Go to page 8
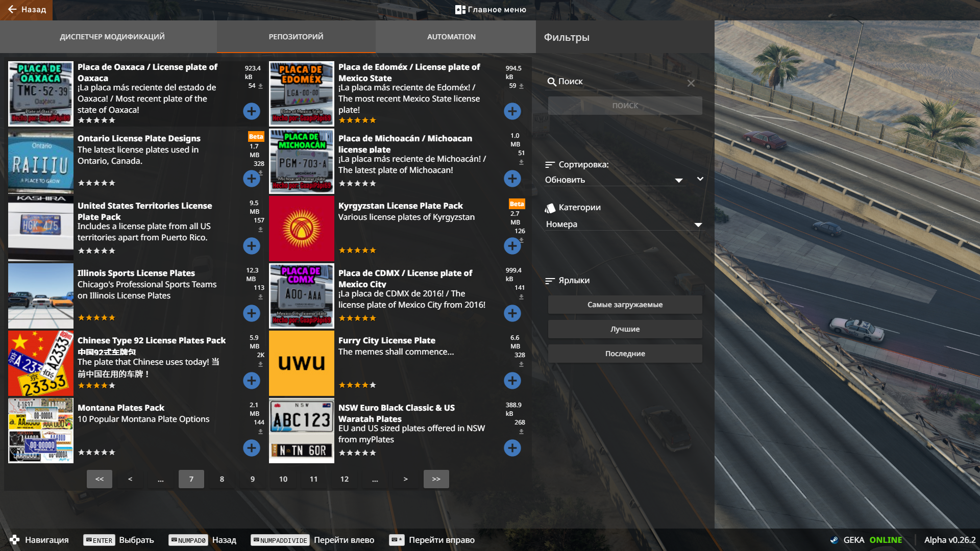The height and width of the screenshot is (551, 980). (222, 479)
